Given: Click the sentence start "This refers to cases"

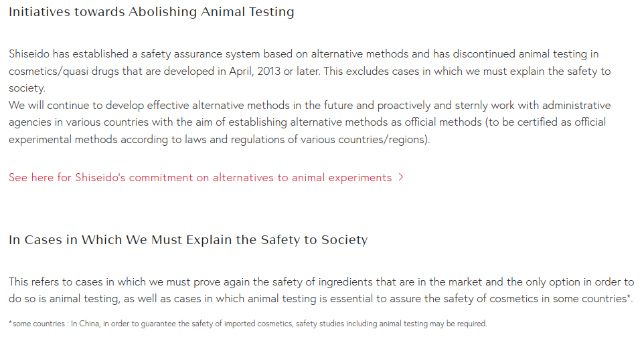Looking at the screenshot, I should [x=56, y=282].
